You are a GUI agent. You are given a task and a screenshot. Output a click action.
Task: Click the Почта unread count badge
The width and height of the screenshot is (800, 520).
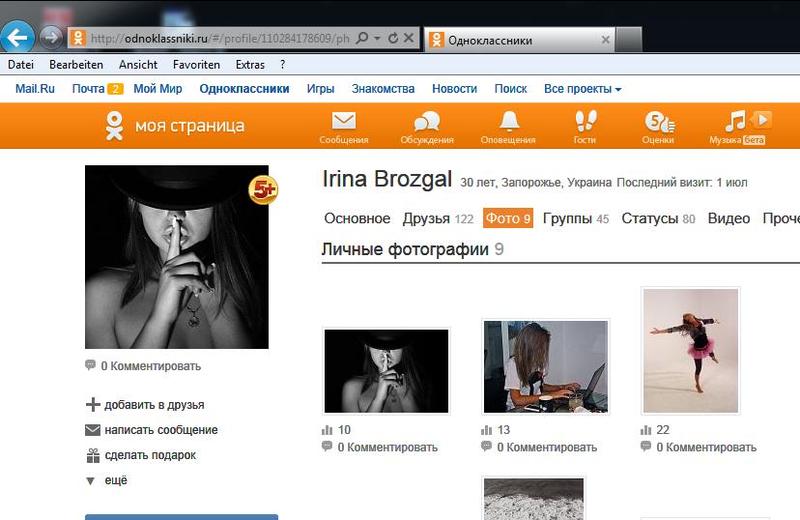click(115, 89)
